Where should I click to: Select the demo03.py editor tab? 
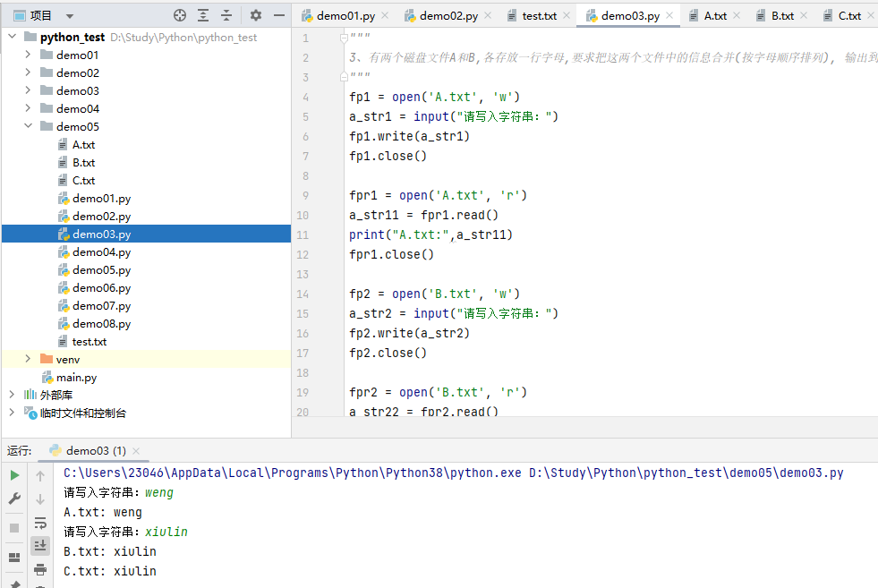(630, 16)
